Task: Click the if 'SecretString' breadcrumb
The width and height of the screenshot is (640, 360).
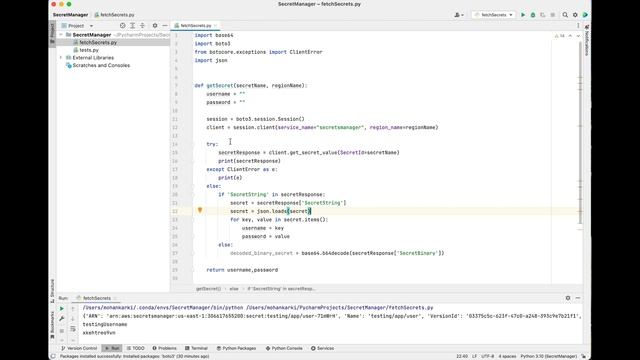Action: click(x=281, y=289)
